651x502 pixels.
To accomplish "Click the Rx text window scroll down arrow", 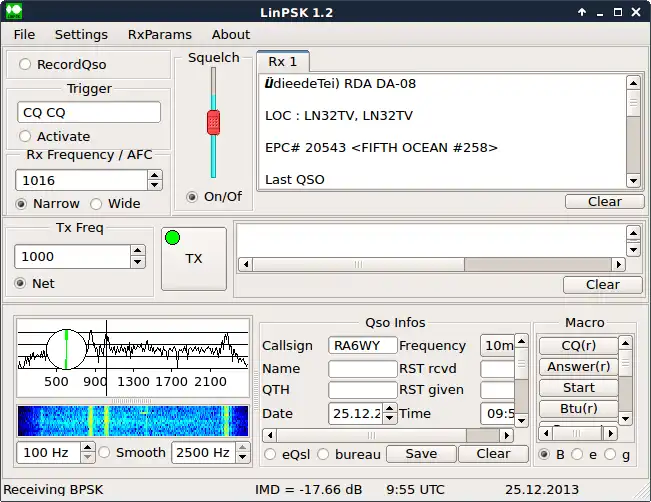I will point(633,180).
